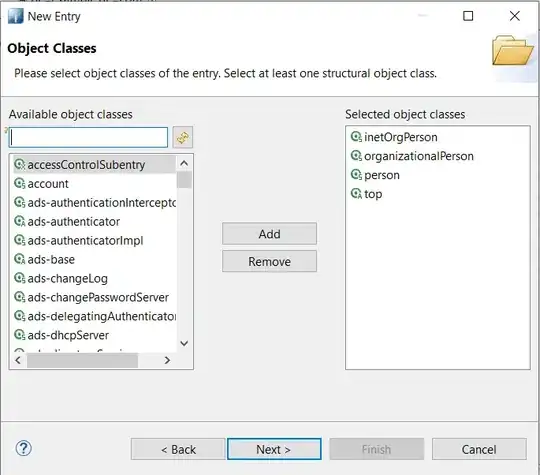Click the Remove button
540x475 pixels.
tap(269, 261)
